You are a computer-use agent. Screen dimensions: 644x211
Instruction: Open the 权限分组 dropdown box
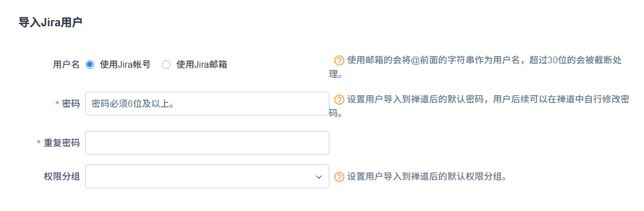[207, 176]
